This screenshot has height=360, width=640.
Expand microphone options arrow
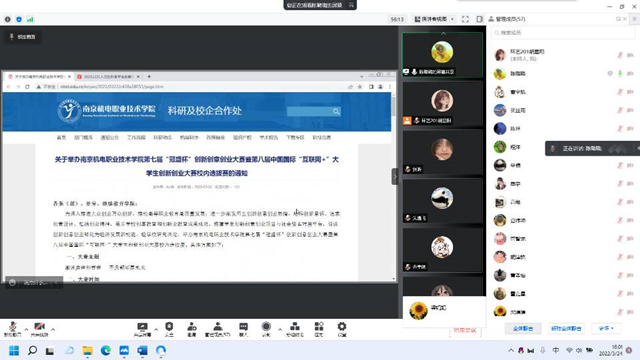pos(26,329)
